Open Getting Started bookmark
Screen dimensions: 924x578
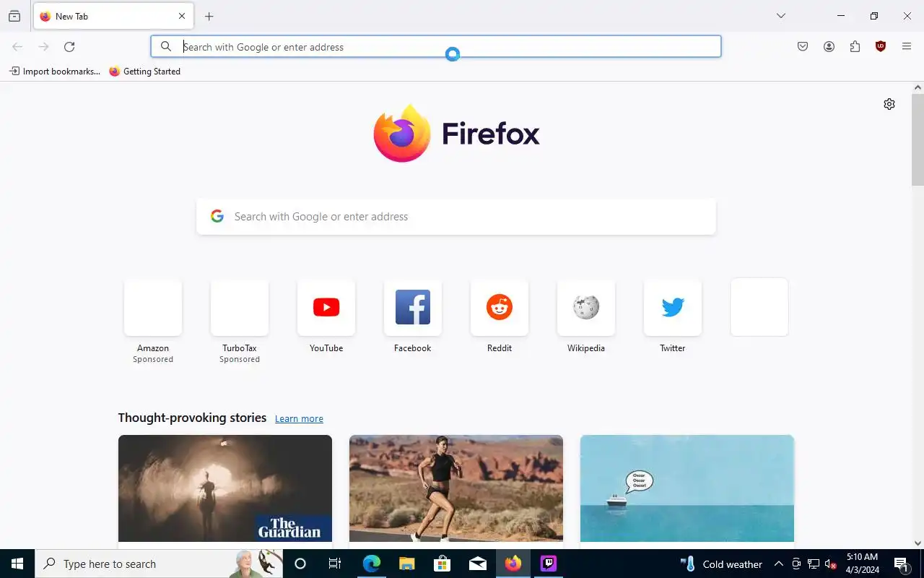coord(145,72)
